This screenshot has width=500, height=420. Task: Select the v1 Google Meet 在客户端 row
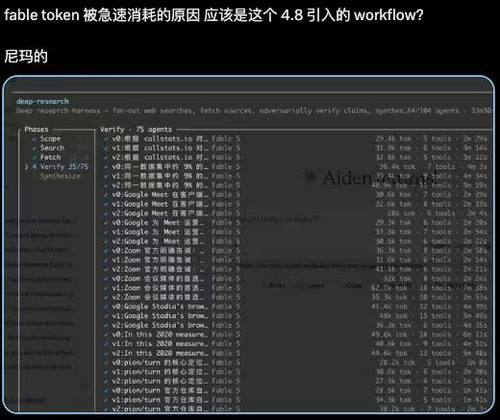tap(295, 204)
